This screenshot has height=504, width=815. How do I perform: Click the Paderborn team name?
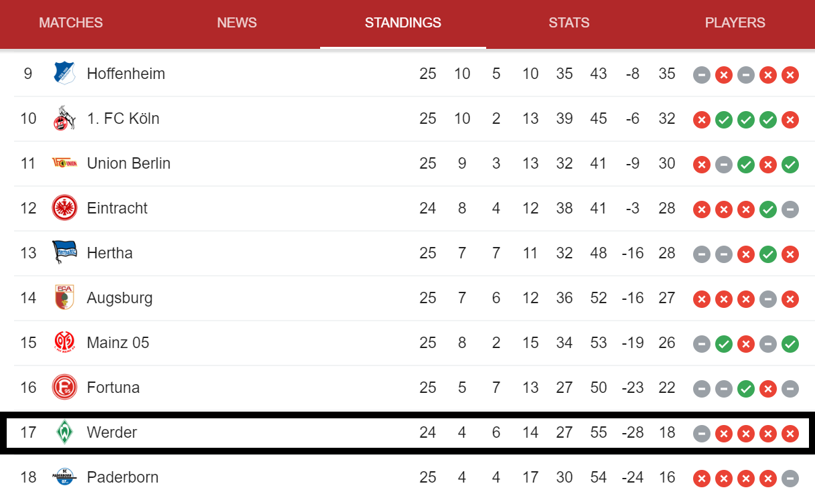[123, 477]
